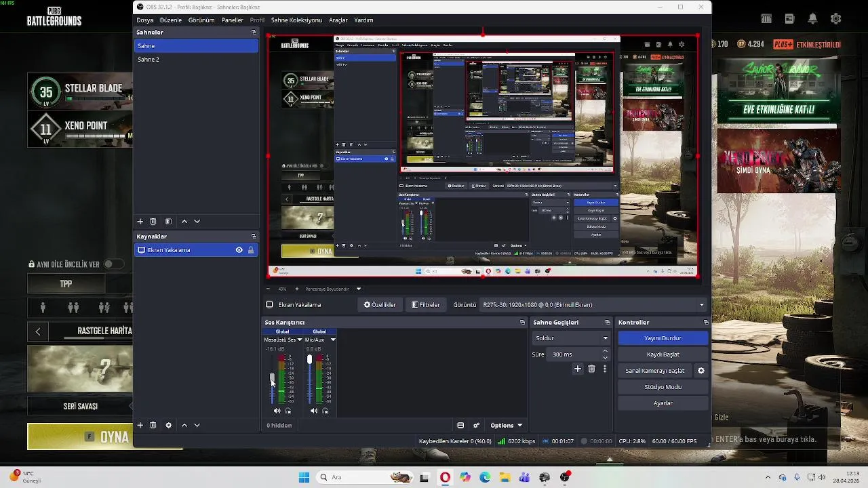
Task: Open Windows Start menu
Action: point(304,477)
